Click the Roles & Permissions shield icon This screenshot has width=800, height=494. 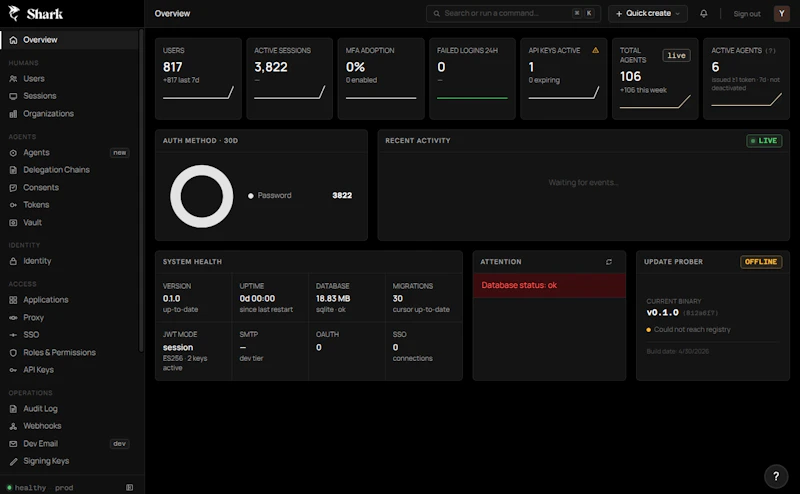tap(13, 353)
